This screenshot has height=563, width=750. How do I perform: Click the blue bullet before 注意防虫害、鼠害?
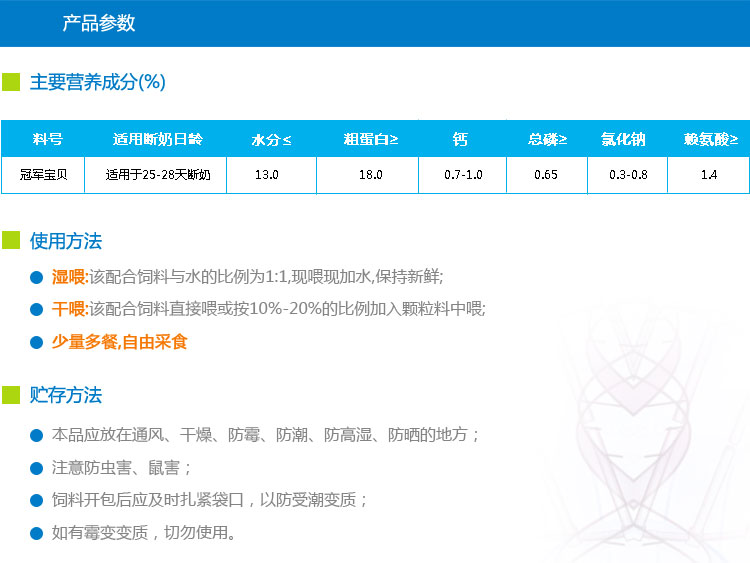pyautogui.click(x=37, y=467)
